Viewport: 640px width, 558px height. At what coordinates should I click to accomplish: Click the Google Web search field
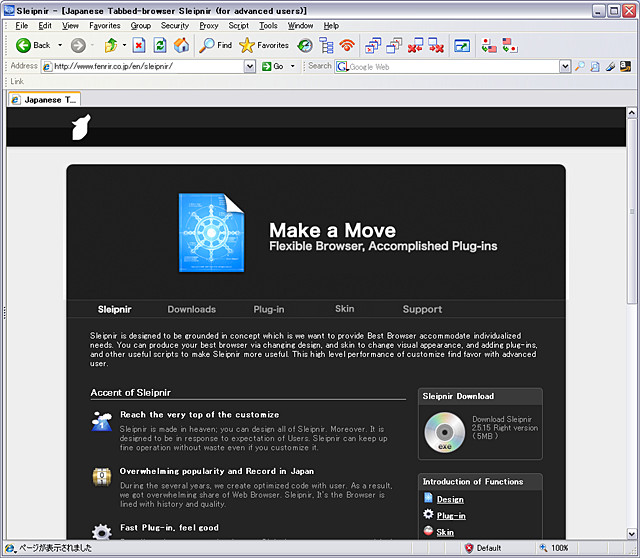coord(448,67)
